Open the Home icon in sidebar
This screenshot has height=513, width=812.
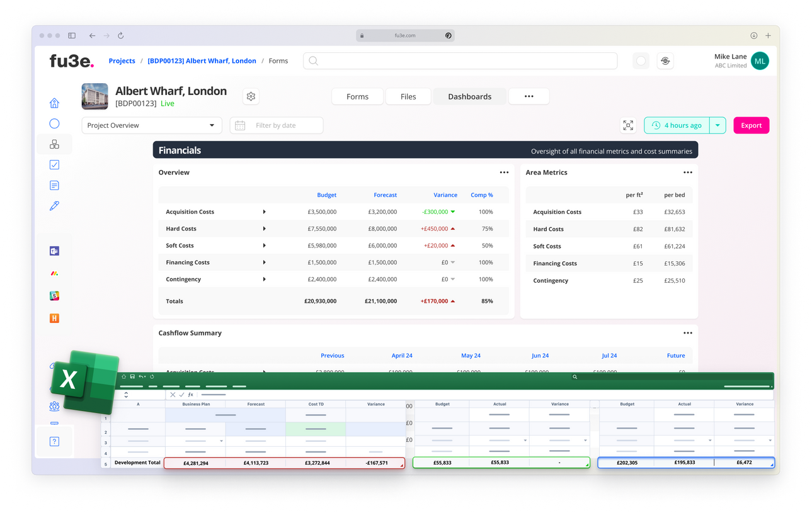tap(54, 103)
